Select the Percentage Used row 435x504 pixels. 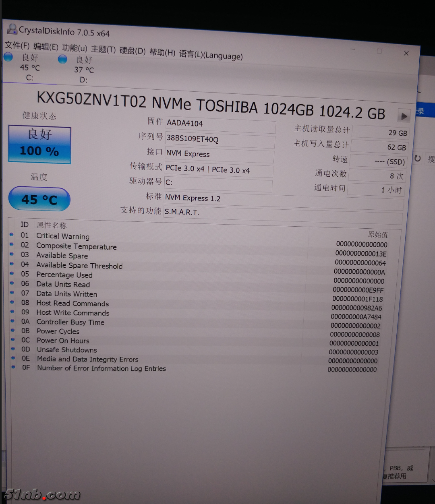tap(197, 278)
